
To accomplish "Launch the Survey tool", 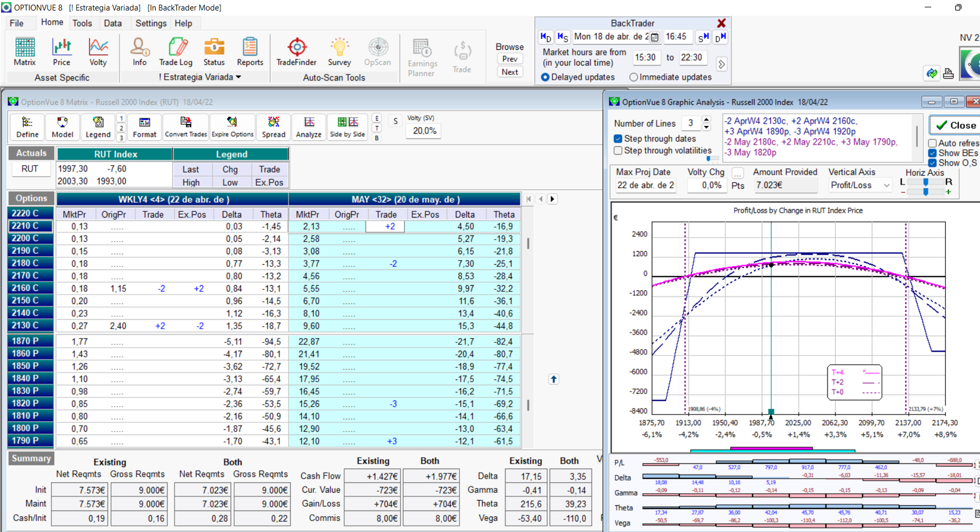I will pos(340,52).
